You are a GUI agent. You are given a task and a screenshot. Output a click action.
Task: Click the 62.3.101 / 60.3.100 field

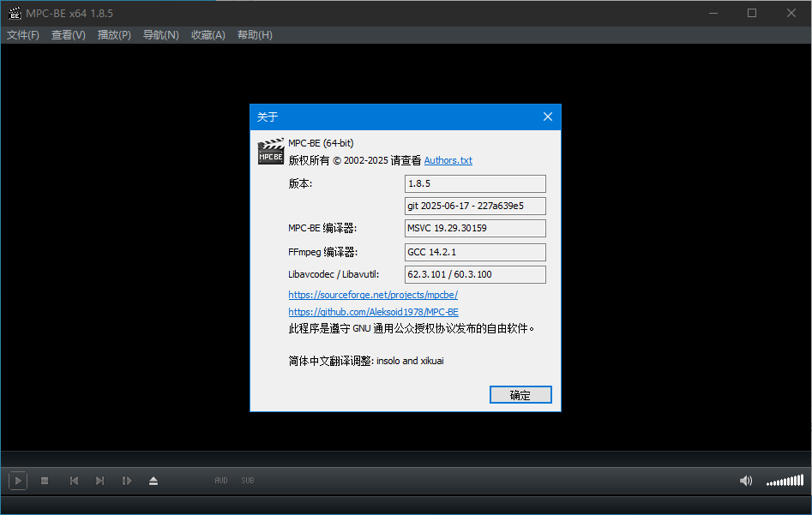[475, 274]
